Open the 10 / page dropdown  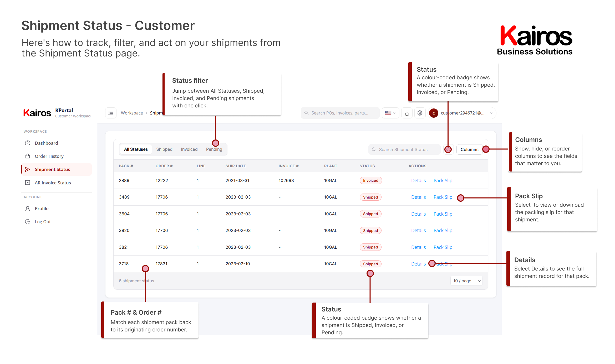click(x=466, y=281)
